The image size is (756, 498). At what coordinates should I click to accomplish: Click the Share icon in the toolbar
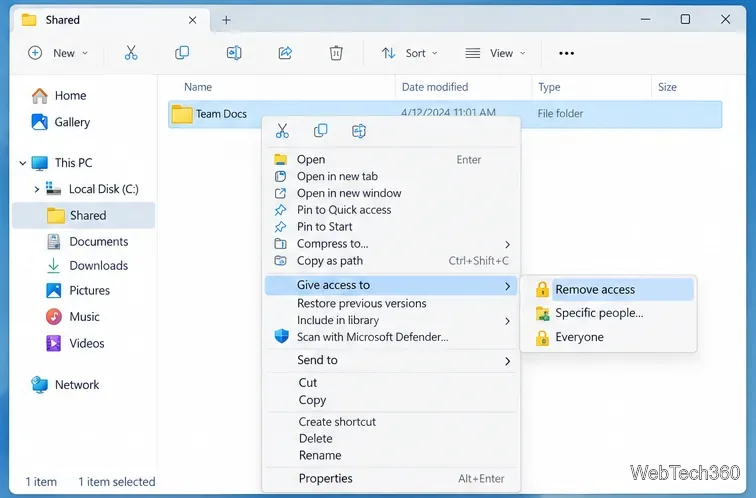pos(285,53)
